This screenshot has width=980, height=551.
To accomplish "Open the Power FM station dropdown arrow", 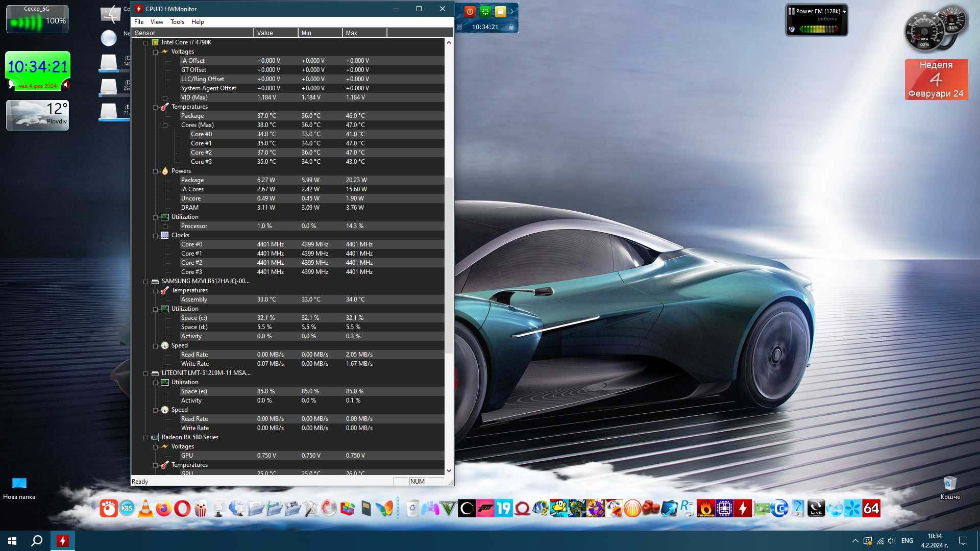I will pyautogui.click(x=844, y=11).
